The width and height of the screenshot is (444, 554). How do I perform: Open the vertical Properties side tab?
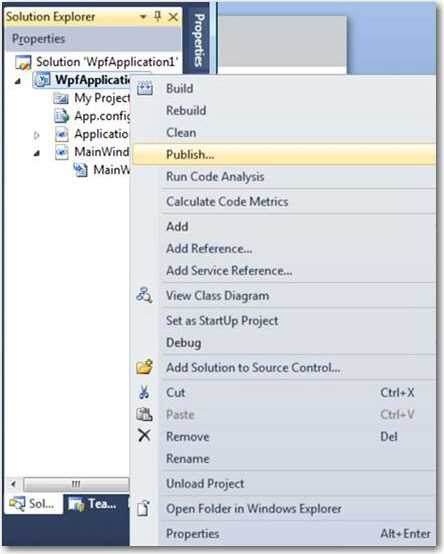[199, 40]
